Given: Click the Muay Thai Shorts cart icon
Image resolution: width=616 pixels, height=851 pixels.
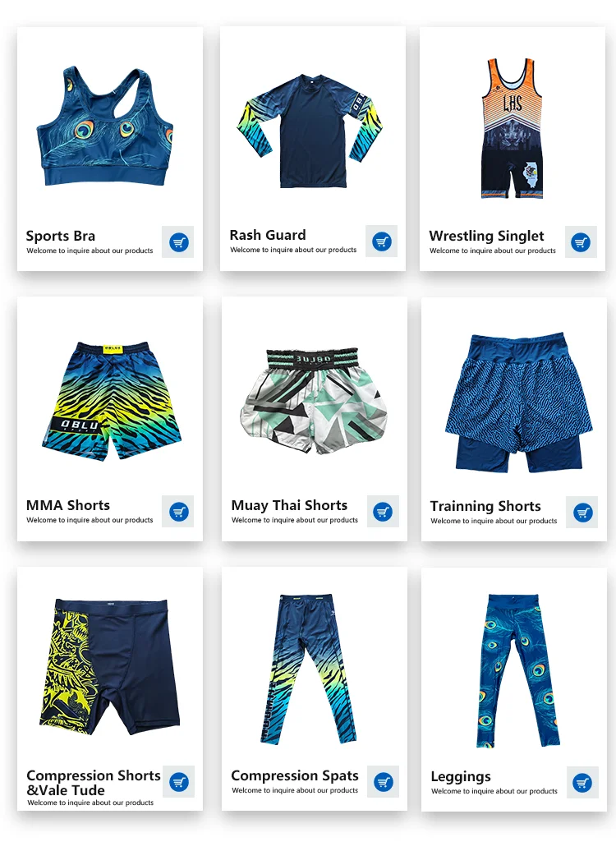Looking at the screenshot, I should tap(383, 511).
